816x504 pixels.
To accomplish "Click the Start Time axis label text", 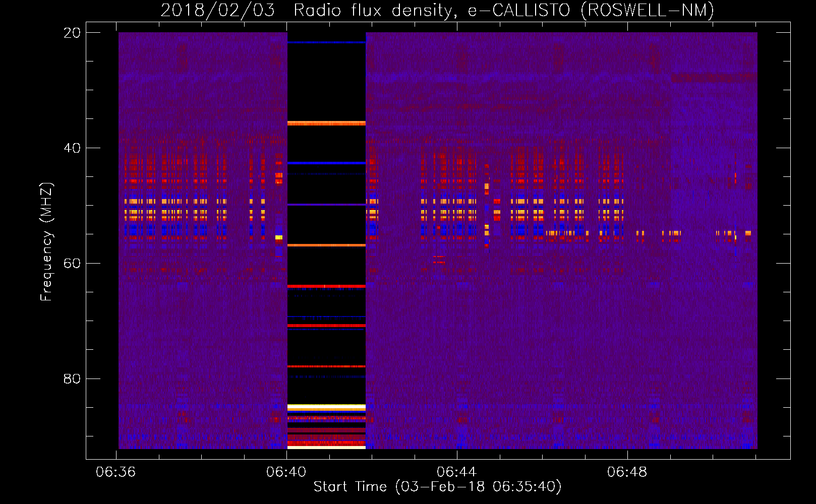I will coord(437,486).
